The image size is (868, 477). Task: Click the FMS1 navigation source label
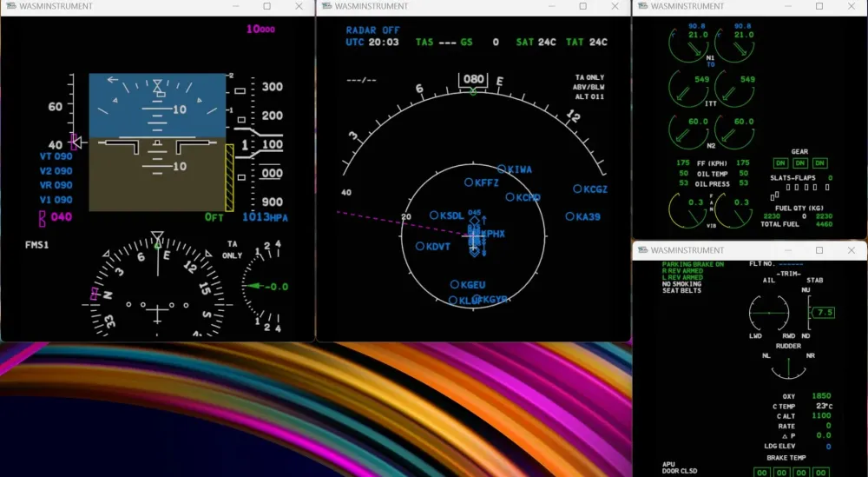37,244
